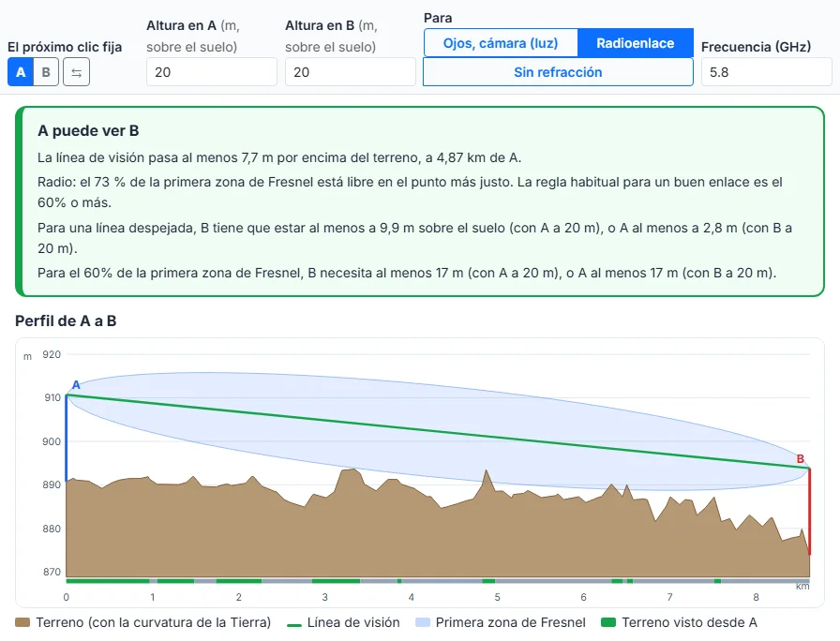The width and height of the screenshot is (840, 641).
Task: Click the brown Terreno legend swatch
Action: [x=22, y=622]
